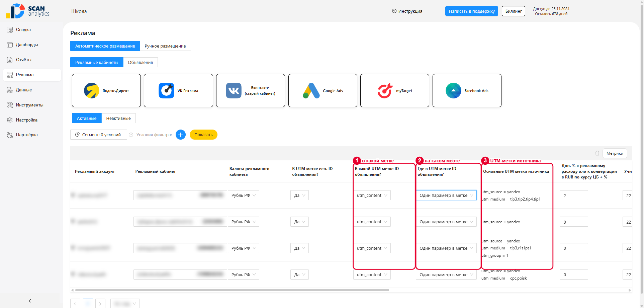Add a filter condition with plus icon
Screen dimensions: 644x308
181,135
